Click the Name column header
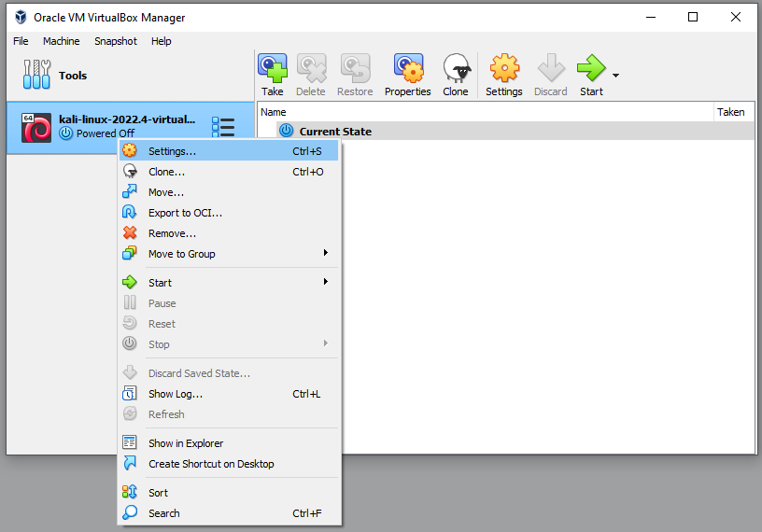 [x=274, y=112]
